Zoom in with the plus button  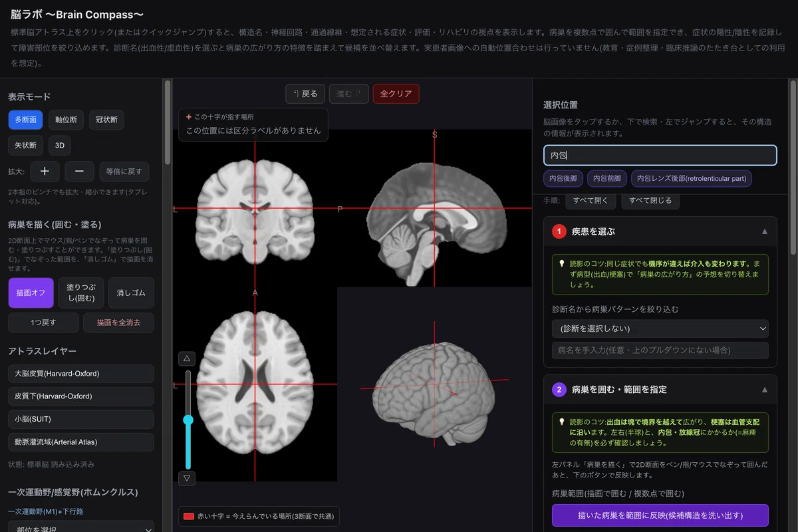click(x=45, y=172)
